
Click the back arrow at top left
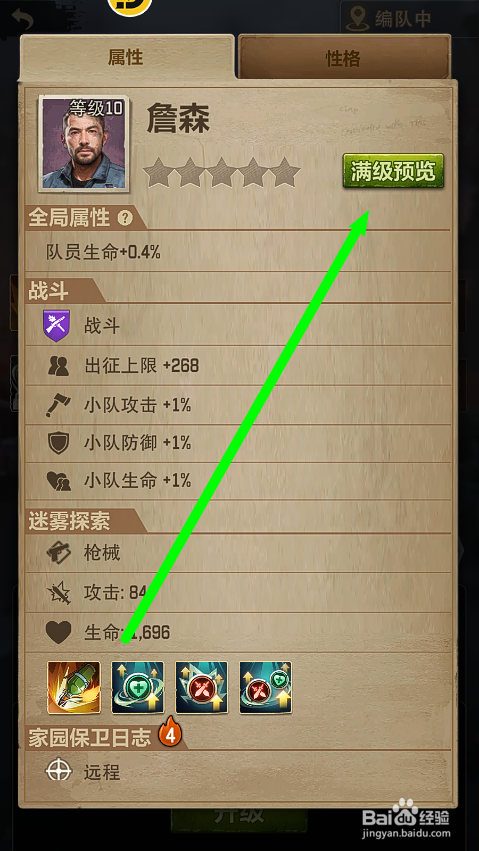point(22,20)
